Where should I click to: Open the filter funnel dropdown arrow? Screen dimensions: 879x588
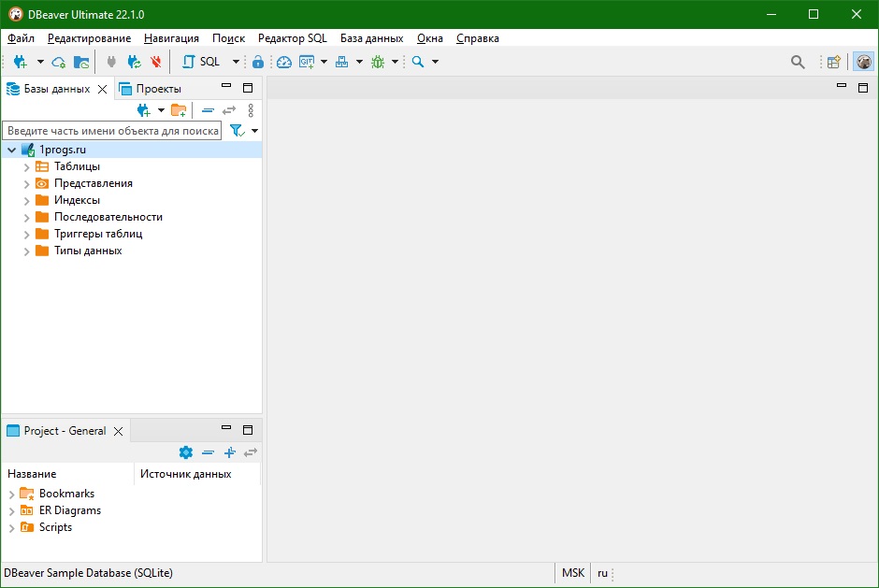[254, 131]
